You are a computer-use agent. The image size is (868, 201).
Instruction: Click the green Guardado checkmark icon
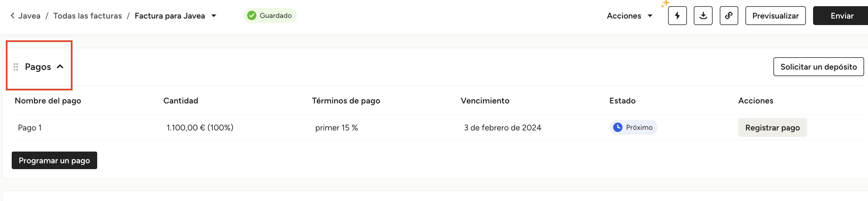tap(251, 16)
